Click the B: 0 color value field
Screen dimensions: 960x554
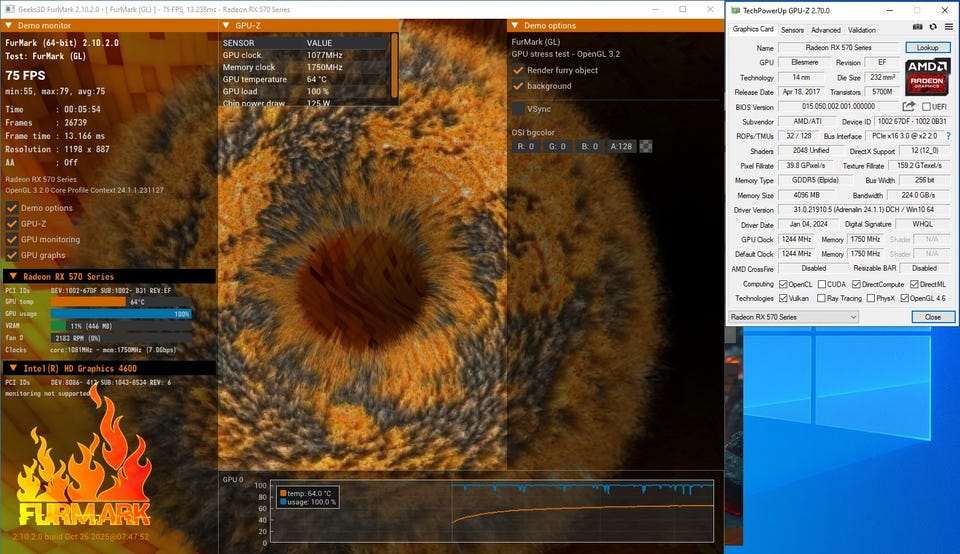pyautogui.click(x=590, y=146)
